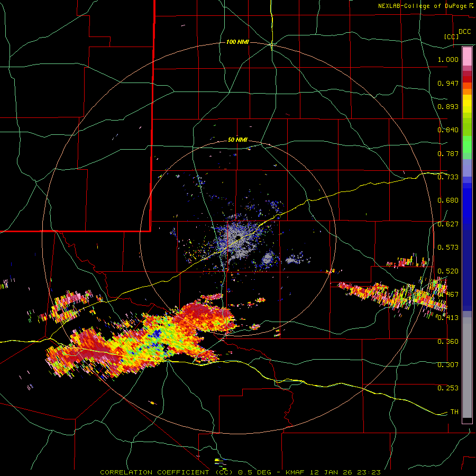Viewport: 476px width, 476px height.
Task: Click the NEXLAB-College of DuPage label
Action: pos(425,6)
